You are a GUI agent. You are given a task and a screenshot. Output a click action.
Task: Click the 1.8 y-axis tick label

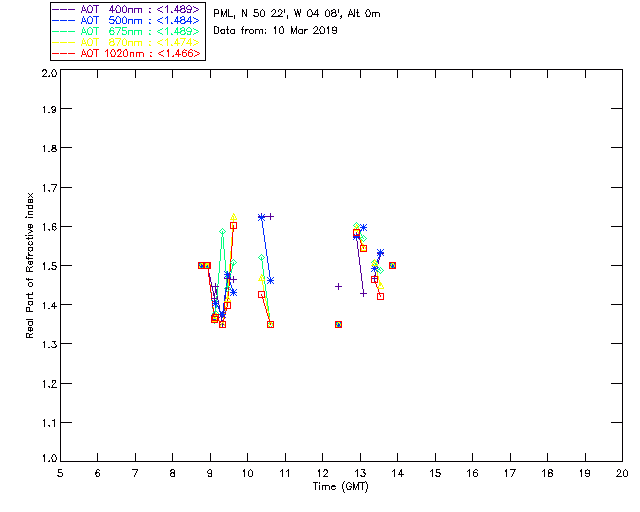tap(49, 148)
